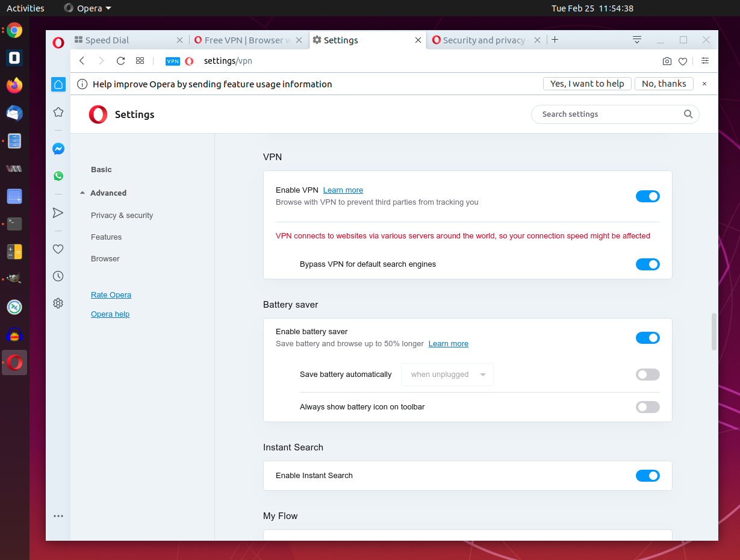Switch to the Security and privacy tab
The height and width of the screenshot is (560, 740).
tap(483, 40)
